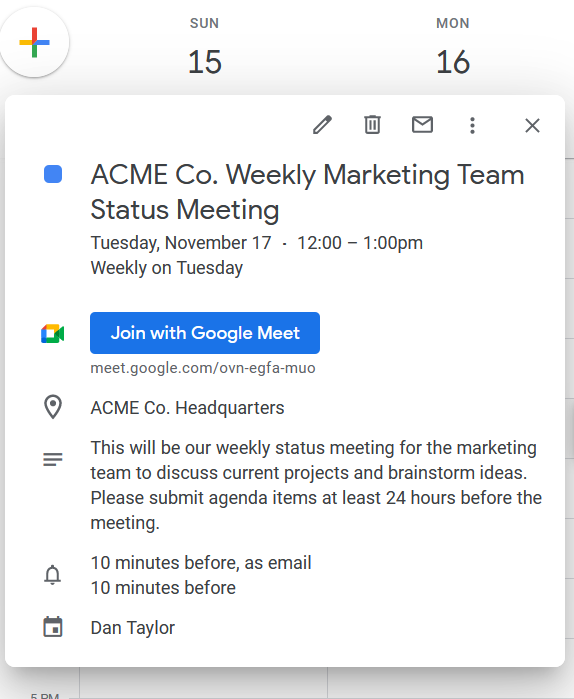Select Sunday 15 in the header

point(205,47)
